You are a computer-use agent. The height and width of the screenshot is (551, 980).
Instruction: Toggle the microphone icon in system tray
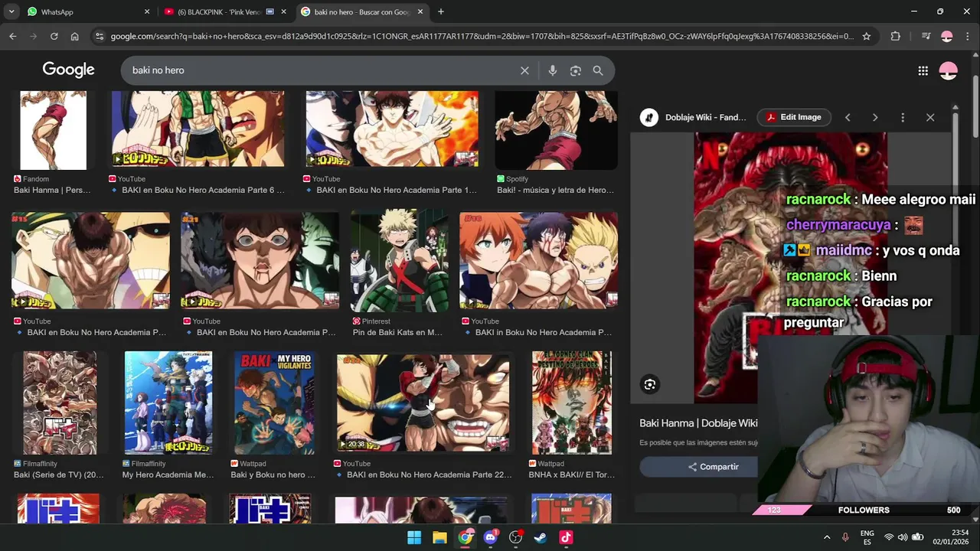tap(846, 537)
